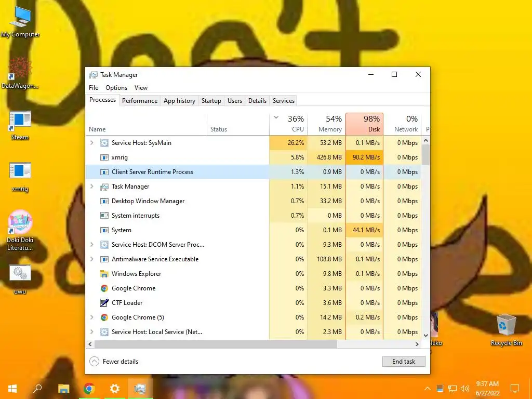Click the Desktop Window Manager icon
This screenshot has width=532, height=399.
coord(104,201)
